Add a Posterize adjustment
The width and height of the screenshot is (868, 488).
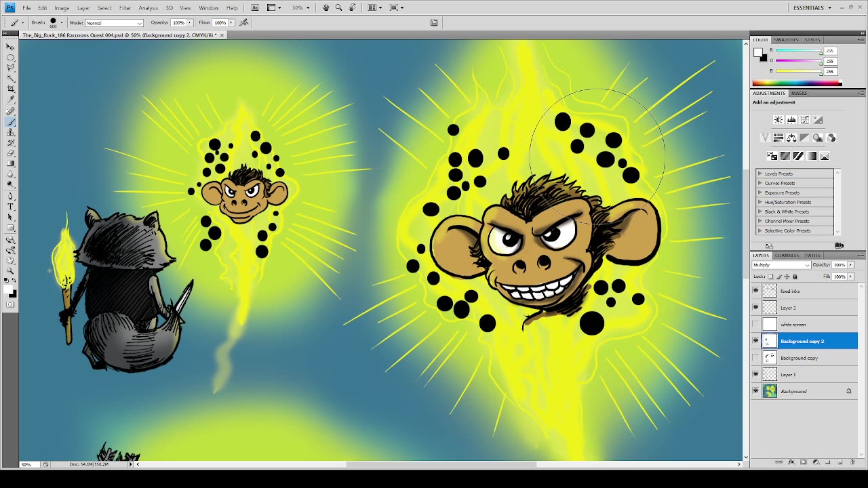click(x=785, y=156)
